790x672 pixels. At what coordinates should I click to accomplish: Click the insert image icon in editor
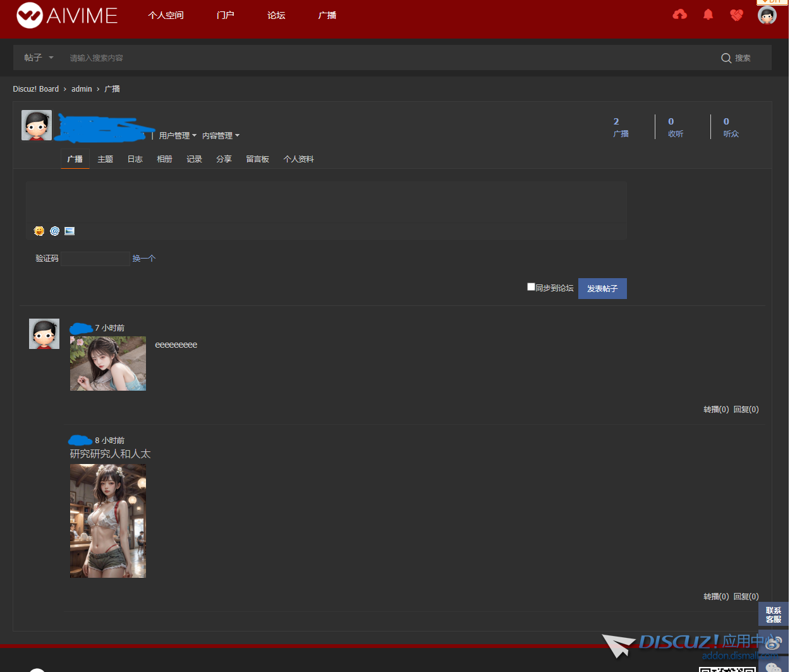coord(70,231)
